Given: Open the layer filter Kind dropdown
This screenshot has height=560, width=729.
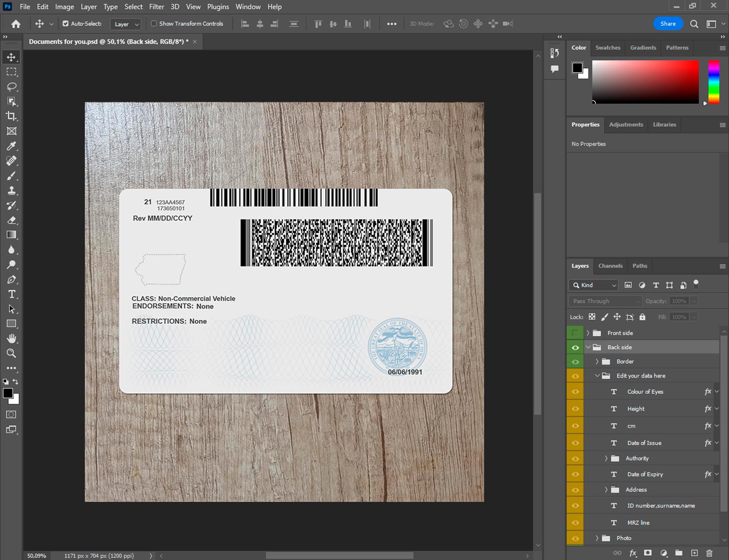Looking at the screenshot, I should 594,285.
